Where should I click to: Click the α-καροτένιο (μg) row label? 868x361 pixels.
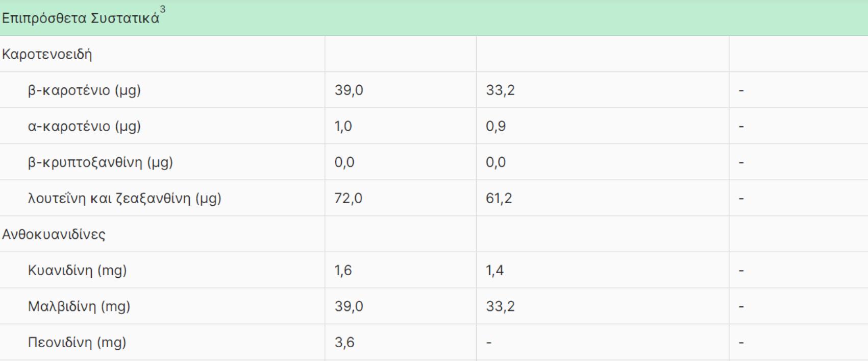click(x=84, y=126)
